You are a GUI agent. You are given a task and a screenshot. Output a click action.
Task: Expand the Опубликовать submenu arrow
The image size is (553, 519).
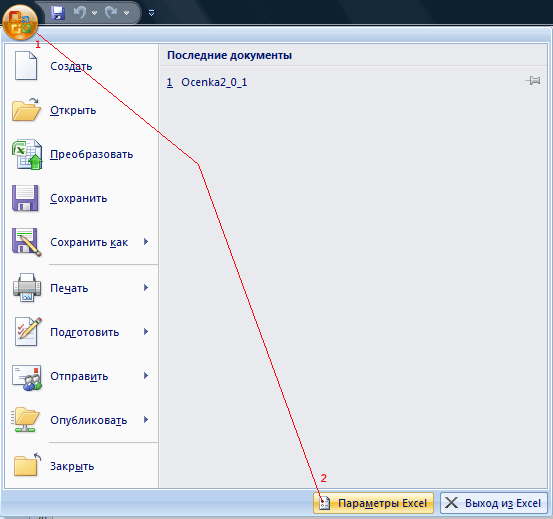[146, 420]
